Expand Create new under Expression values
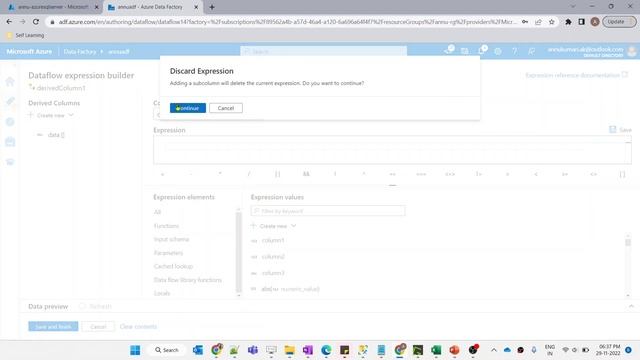 point(273,226)
